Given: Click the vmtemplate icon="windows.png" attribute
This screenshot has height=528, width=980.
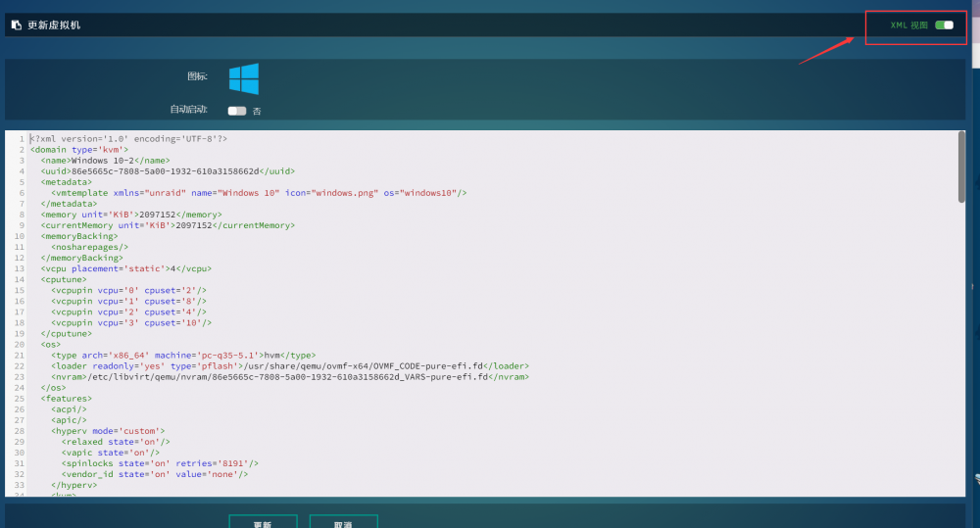Looking at the screenshot, I should [x=332, y=193].
